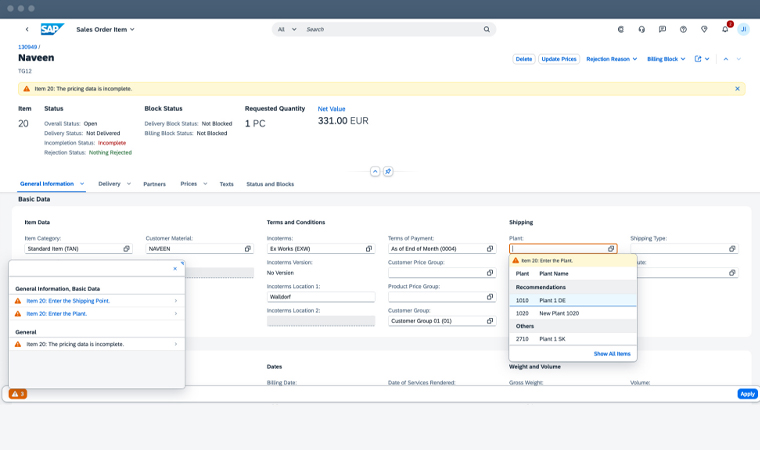Open the notifications bell
This screenshot has width=760, height=450.
725,29
